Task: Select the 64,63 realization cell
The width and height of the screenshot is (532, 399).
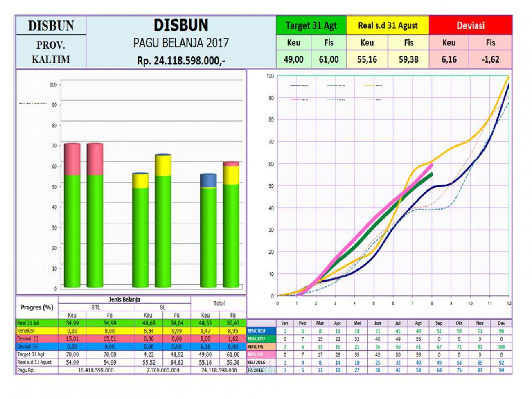Action: click(176, 362)
